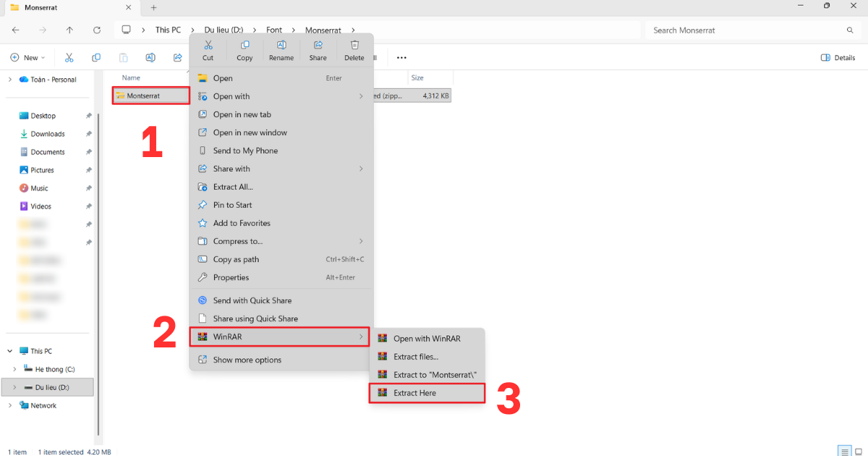Navigate up one level with the up arrow
868x456 pixels.
coord(69,30)
